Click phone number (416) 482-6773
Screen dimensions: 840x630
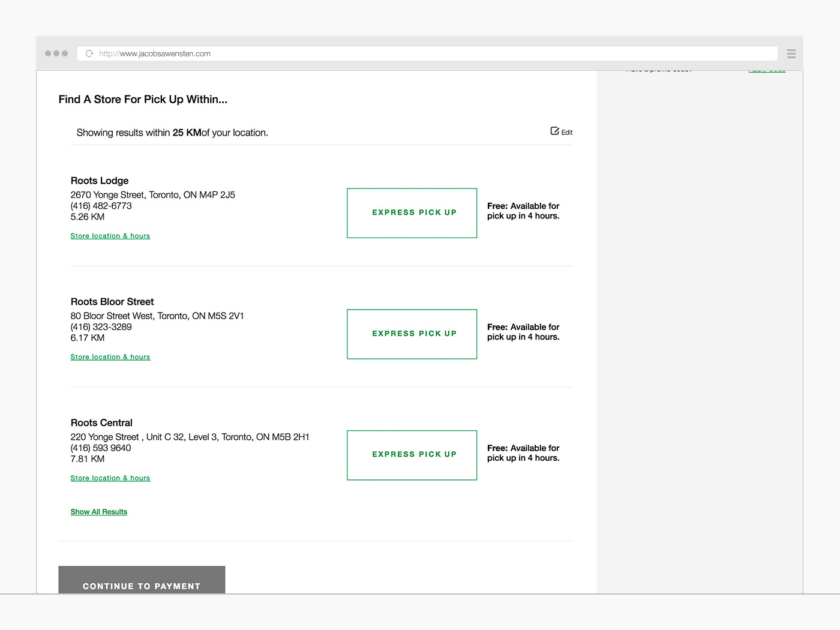pyautogui.click(x=101, y=206)
